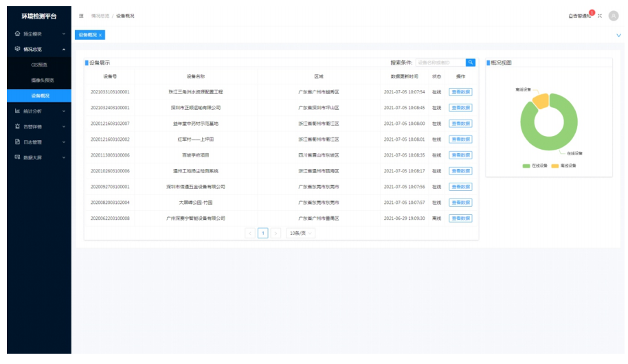Viewport: 628px width, 364px height.
Task: Close the 设备概况 tab with its x icon
Action: tap(100, 34)
